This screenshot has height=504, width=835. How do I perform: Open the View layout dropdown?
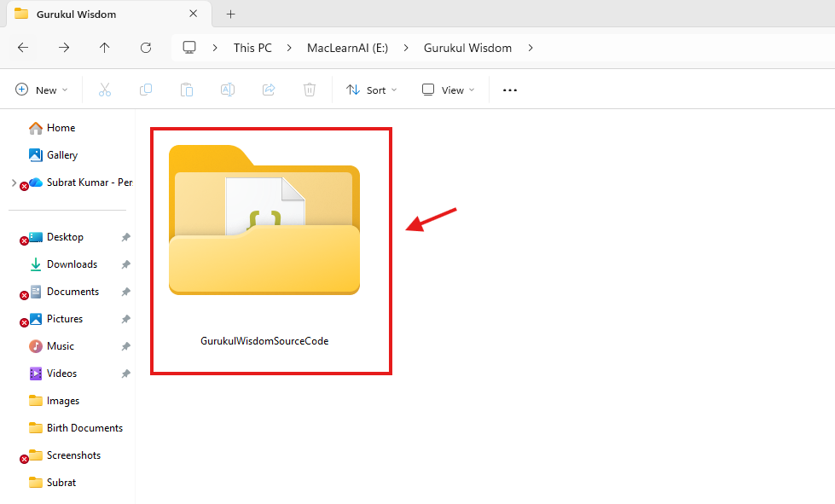pos(449,90)
